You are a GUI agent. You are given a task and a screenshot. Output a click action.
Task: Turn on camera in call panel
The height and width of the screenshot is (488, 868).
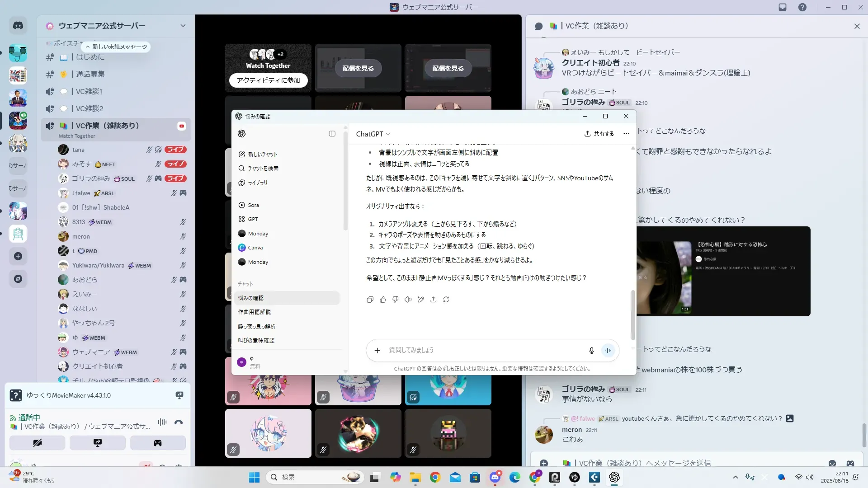(x=38, y=443)
